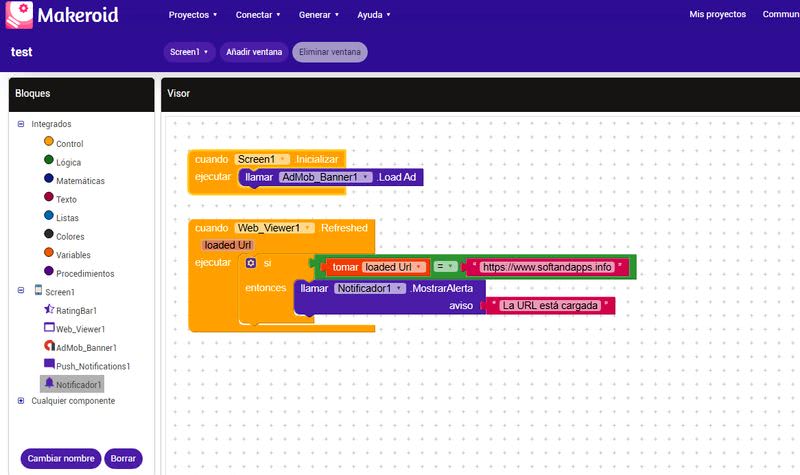
Task: Open the Ayuda menu
Action: pyautogui.click(x=373, y=15)
